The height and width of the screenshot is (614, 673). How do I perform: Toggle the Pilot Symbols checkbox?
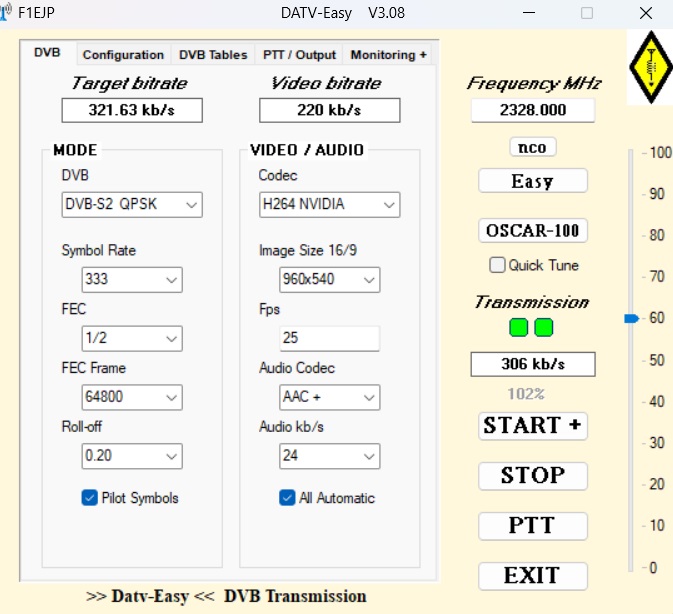coord(90,498)
